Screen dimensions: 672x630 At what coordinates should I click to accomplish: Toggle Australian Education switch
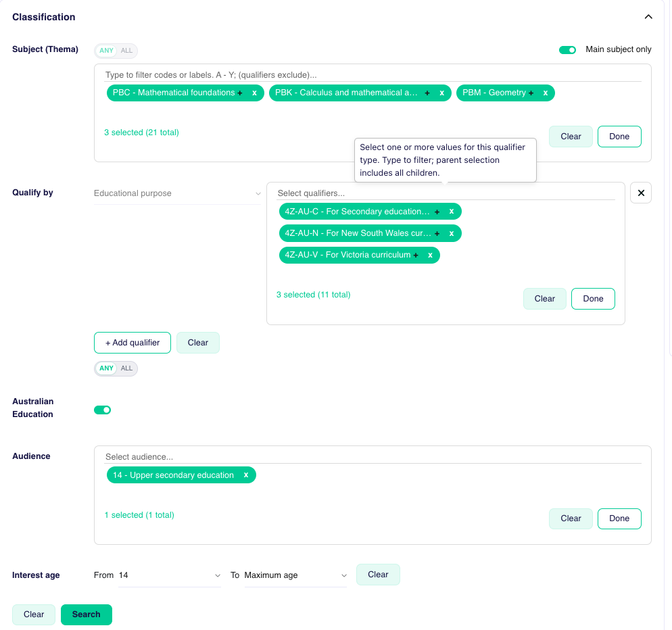(103, 410)
